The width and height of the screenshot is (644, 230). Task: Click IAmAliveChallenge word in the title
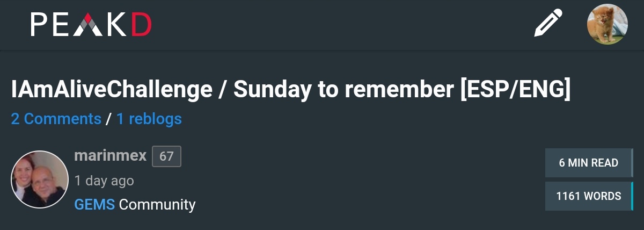112,90
